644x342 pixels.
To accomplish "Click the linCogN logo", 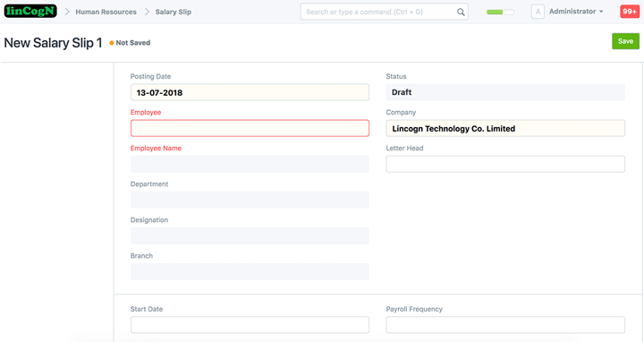I will 30,11.
